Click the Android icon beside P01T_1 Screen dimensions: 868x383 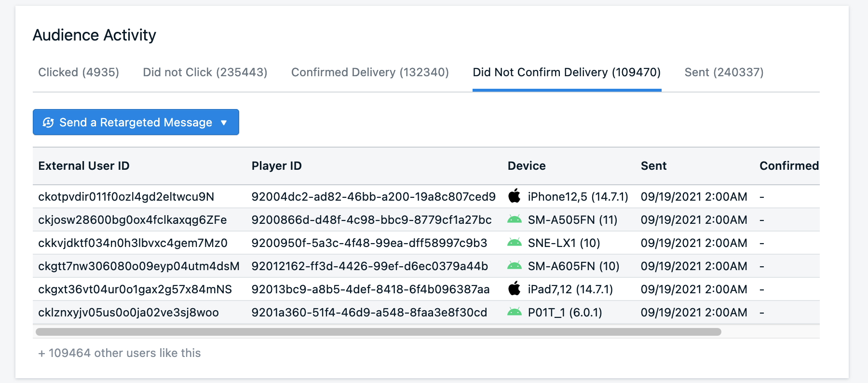(x=515, y=312)
